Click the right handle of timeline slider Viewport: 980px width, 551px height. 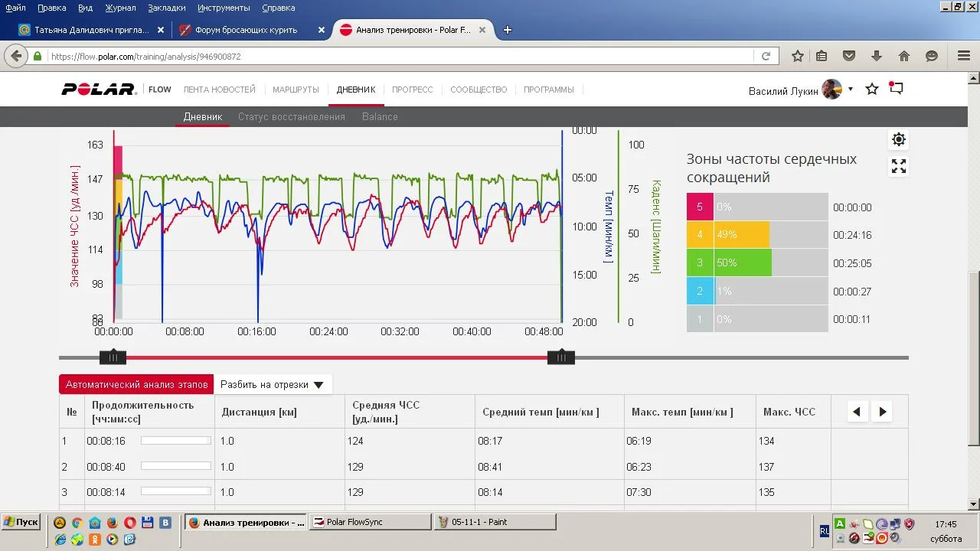[x=560, y=357]
